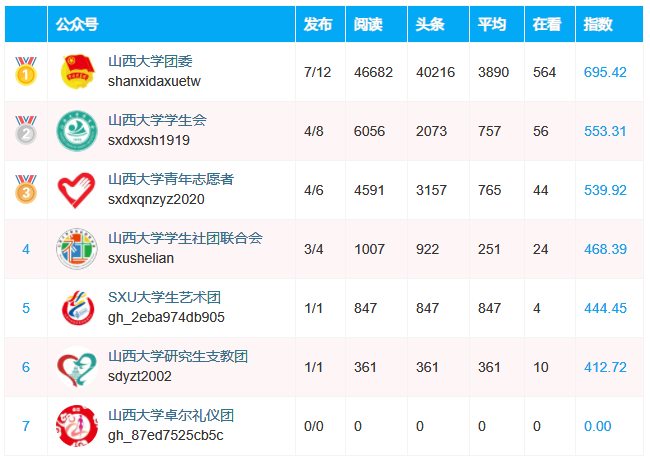Open 山西大学研究生支教团 heart logo

coord(77,367)
